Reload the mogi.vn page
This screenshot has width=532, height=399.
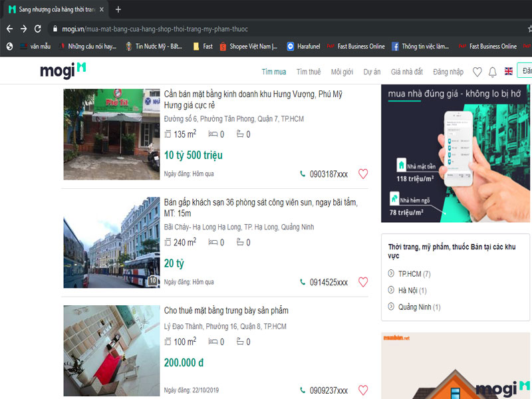tap(38, 29)
